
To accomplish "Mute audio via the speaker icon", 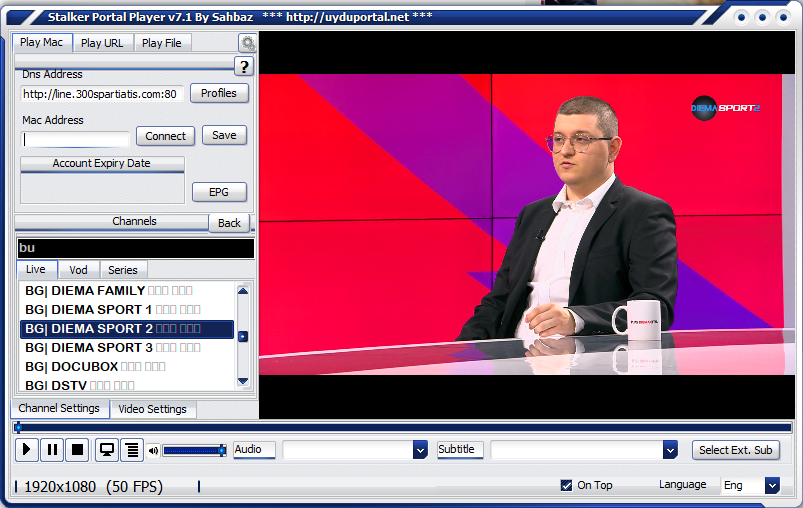I will point(153,451).
